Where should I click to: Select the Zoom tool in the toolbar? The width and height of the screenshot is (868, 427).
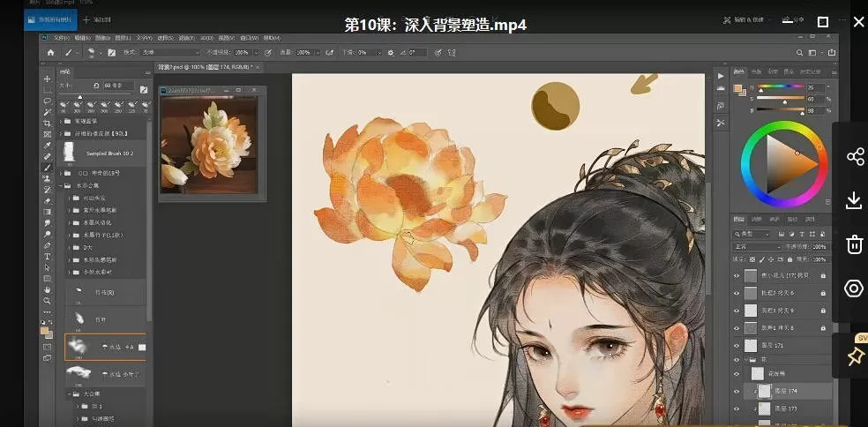click(x=47, y=301)
